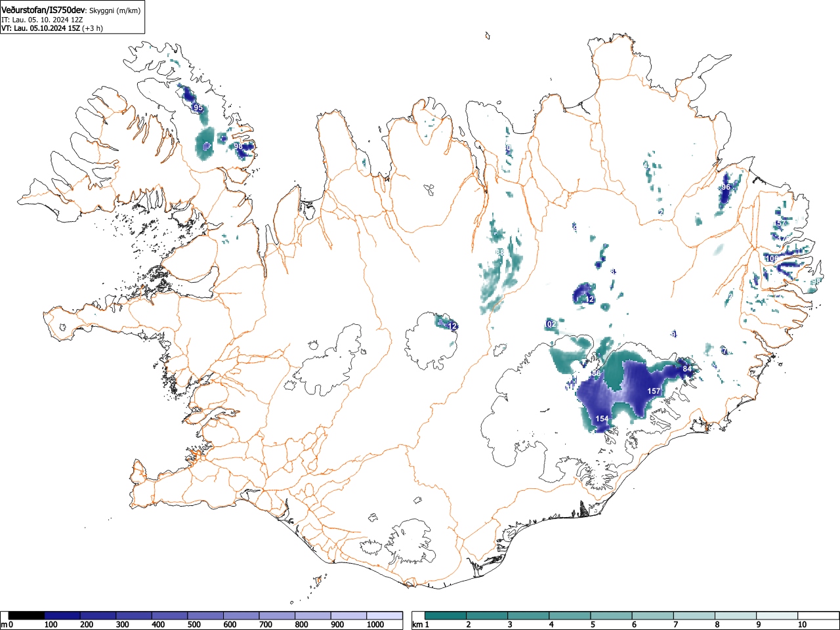Click the '157' visibility value on the map
Image resolution: width=840 pixels, height=630 pixels.
tap(654, 391)
